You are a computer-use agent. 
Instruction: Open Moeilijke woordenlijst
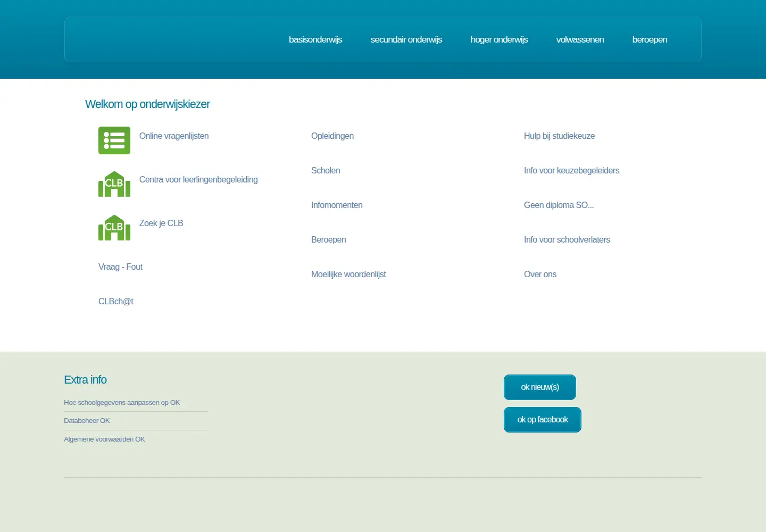tap(348, 274)
